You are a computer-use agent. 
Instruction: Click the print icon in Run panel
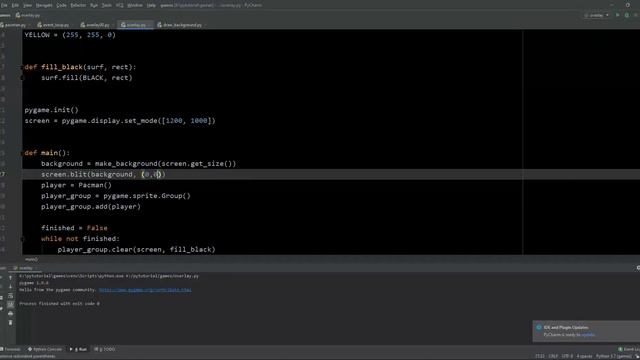[x=11, y=313]
